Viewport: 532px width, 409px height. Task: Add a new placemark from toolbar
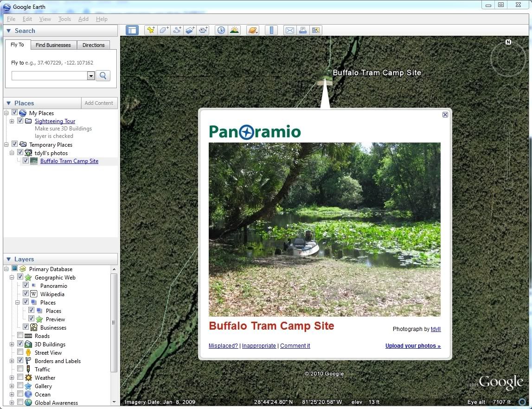(x=151, y=30)
